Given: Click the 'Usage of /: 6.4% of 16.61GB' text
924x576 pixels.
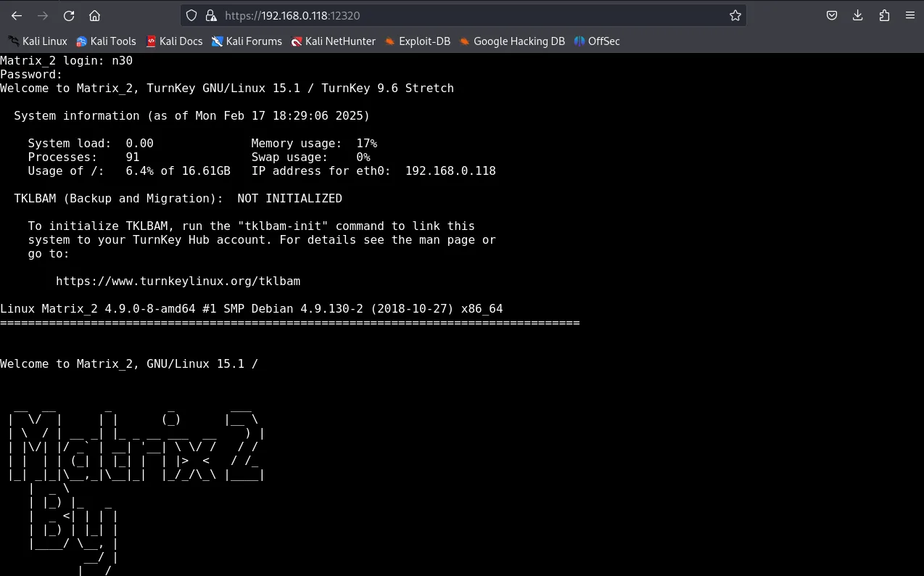Looking at the screenshot, I should (129, 171).
